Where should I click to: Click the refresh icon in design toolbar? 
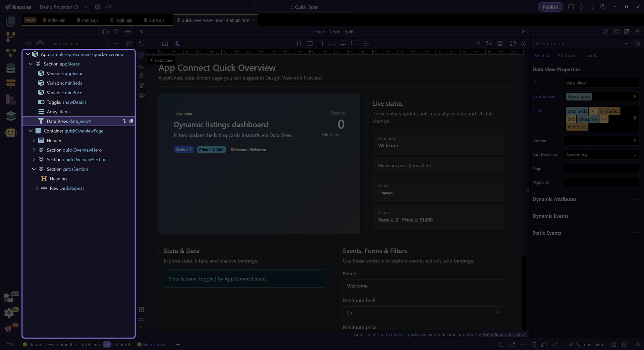(513, 43)
